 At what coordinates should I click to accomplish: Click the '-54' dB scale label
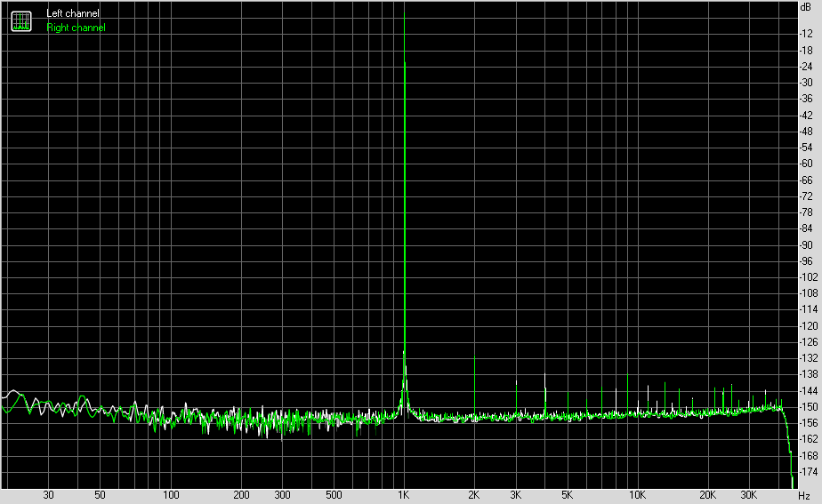[x=806, y=148]
